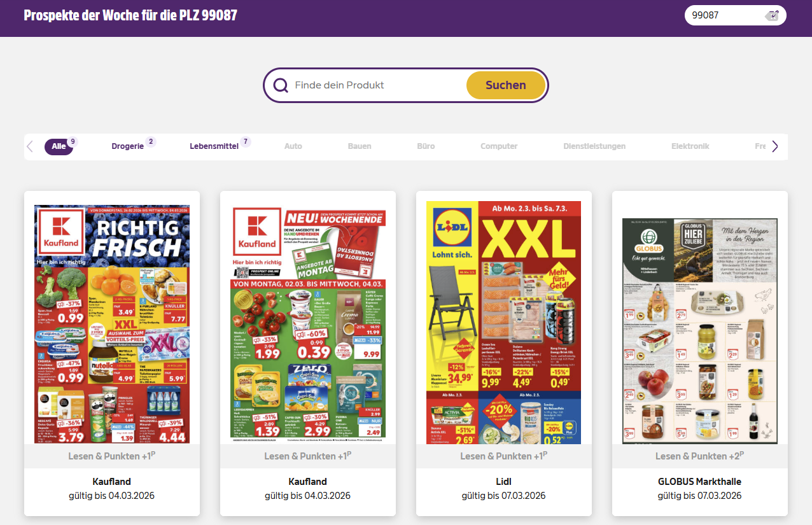Choose the Elektronik category

690,146
